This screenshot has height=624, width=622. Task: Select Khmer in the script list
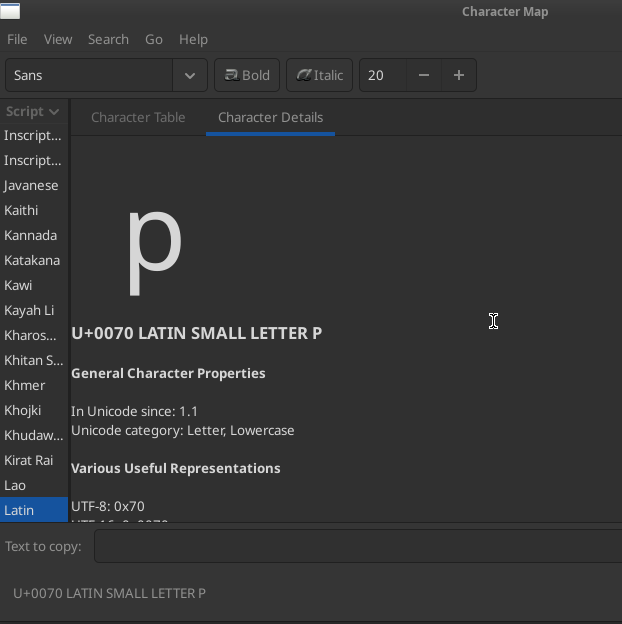(x=34, y=385)
